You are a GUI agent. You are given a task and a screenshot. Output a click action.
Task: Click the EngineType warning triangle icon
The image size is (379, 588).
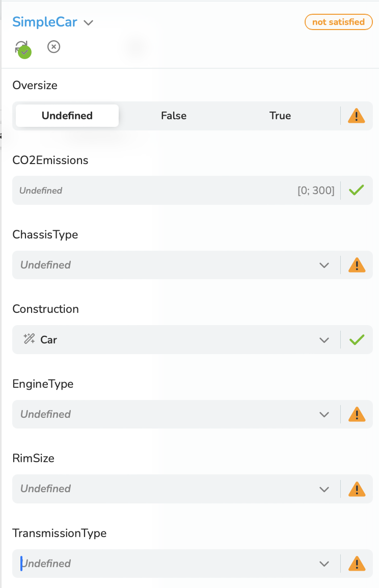tap(357, 414)
